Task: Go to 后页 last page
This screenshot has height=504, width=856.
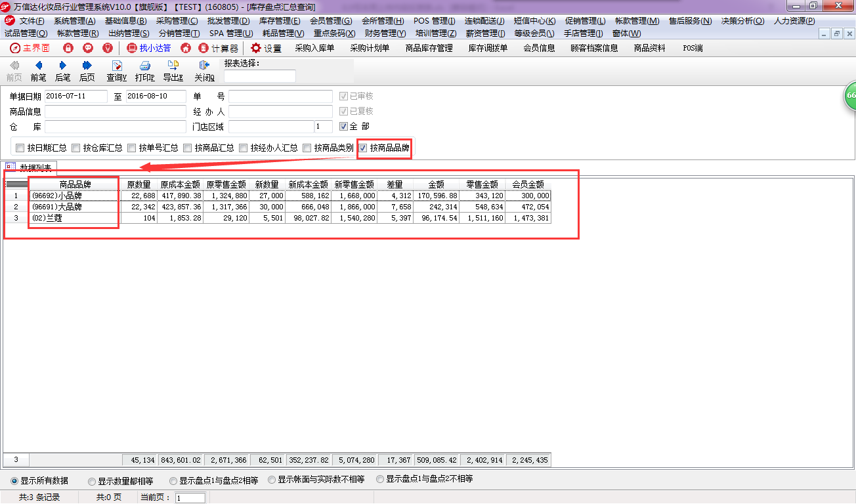Action: coord(87,71)
